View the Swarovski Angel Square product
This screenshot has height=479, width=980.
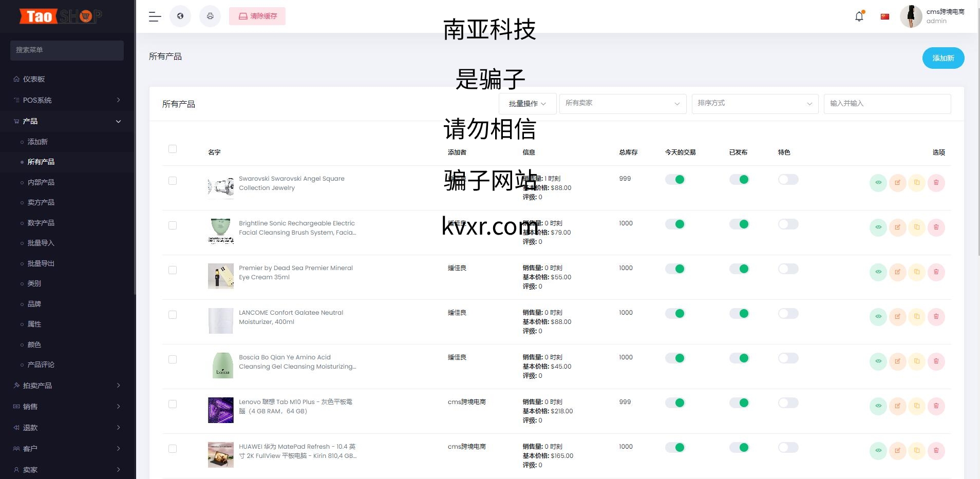pyautogui.click(x=878, y=183)
